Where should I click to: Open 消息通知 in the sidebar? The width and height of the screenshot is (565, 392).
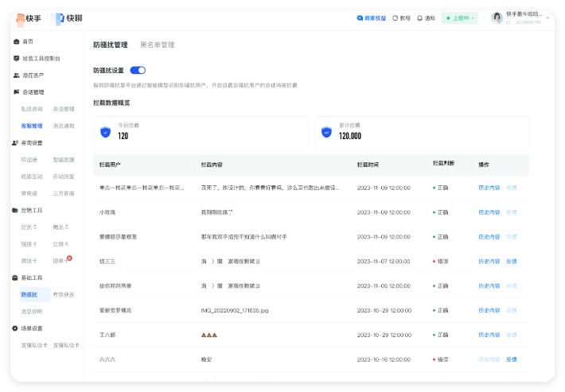pos(64,126)
